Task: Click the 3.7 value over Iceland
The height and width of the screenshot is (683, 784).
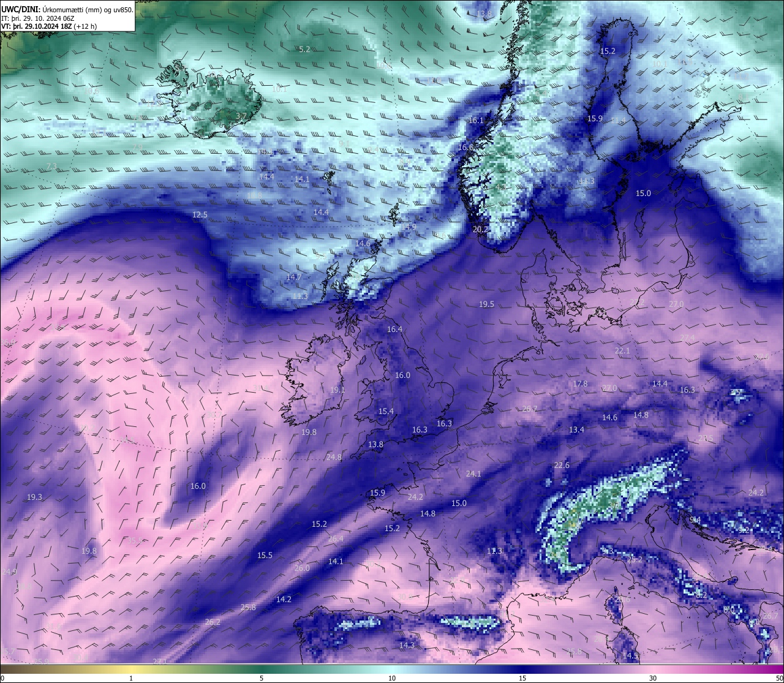Action: 241,116
